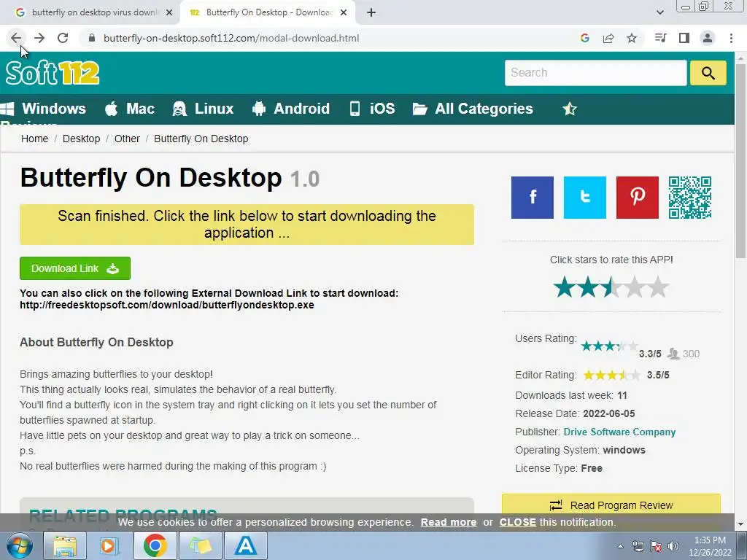The width and height of the screenshot is (747, 560).
Task: Open the Windows Start menu
Action: [x=20, y=545]
